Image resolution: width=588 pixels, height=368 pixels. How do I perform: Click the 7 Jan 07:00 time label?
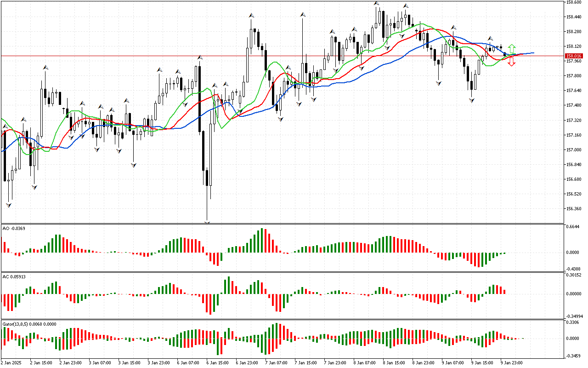(x=276, y=362)
